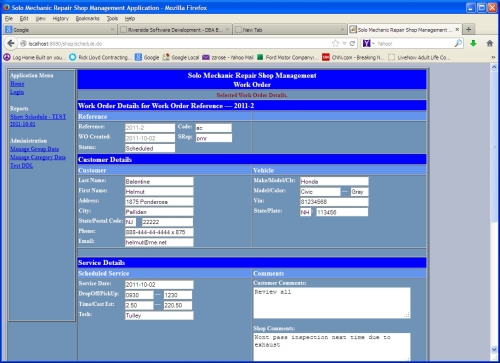Click the search magnifier icon in Yahoo box
Image resolution: width=500 pixels, height=363 pixels.
pos(458,43)
